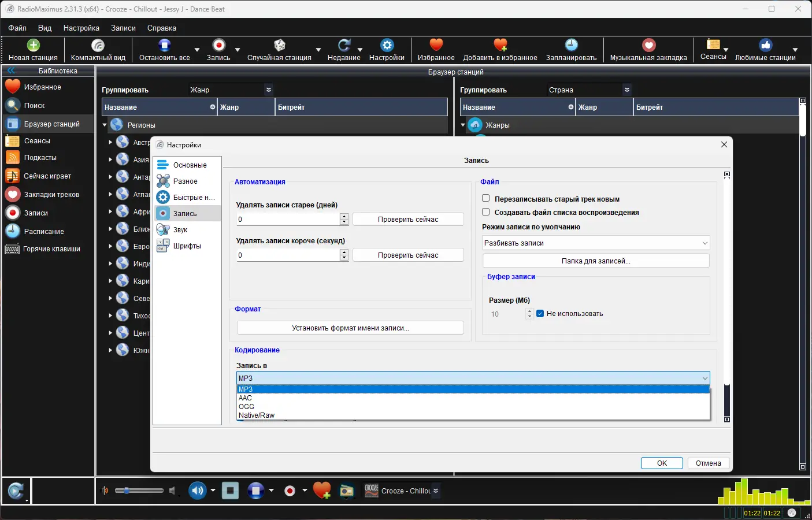Collapse the Жанры tree node
The height and width of the screenshot is (520, 812).
[x=463, y=125]
